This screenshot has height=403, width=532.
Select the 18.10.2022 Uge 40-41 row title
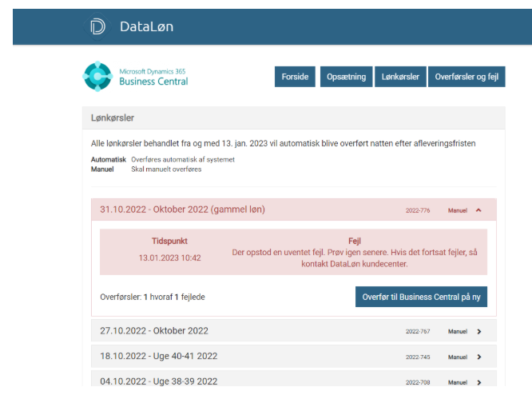click(x=158, y=356)
